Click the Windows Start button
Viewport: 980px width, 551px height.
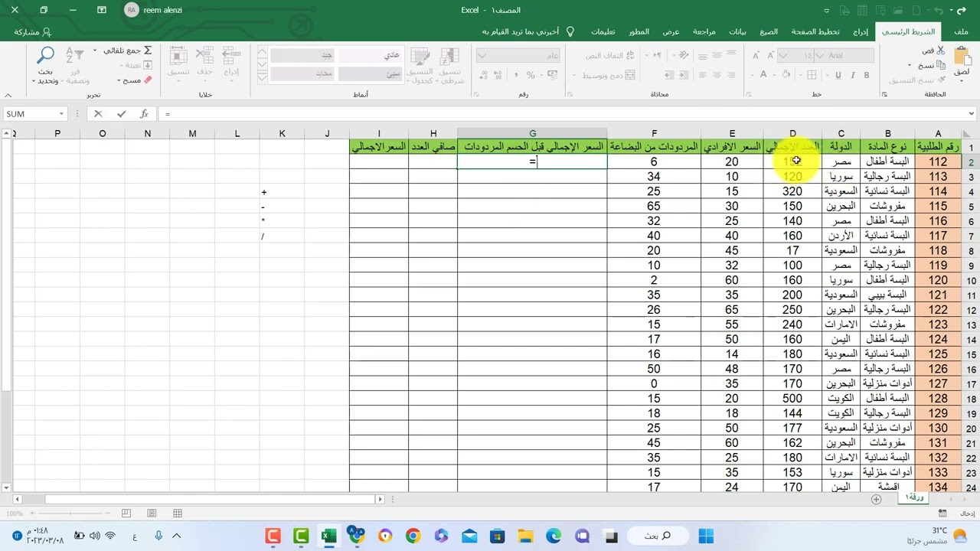pos(706,536)
